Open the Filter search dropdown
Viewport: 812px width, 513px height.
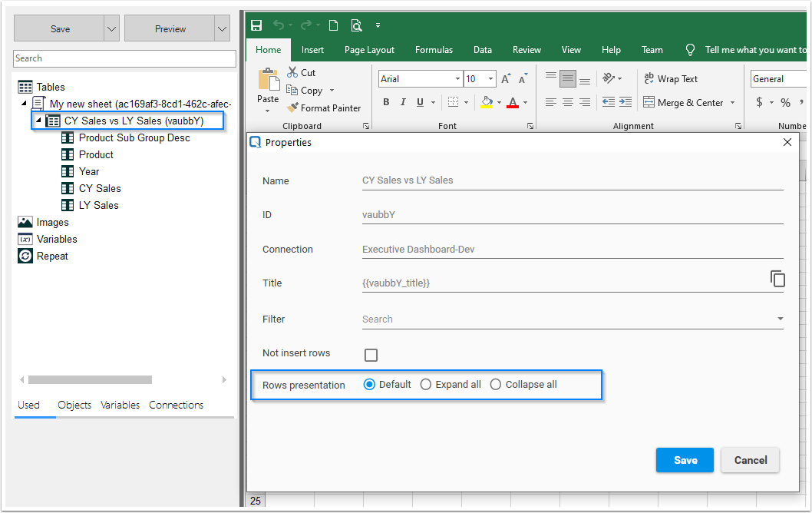point(781,318)
